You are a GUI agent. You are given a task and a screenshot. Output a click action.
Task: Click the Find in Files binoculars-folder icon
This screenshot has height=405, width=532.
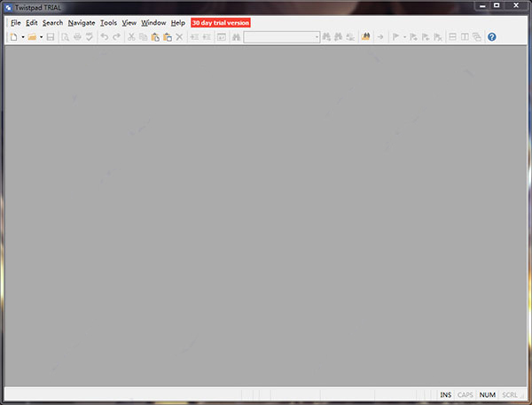(365, 36)
